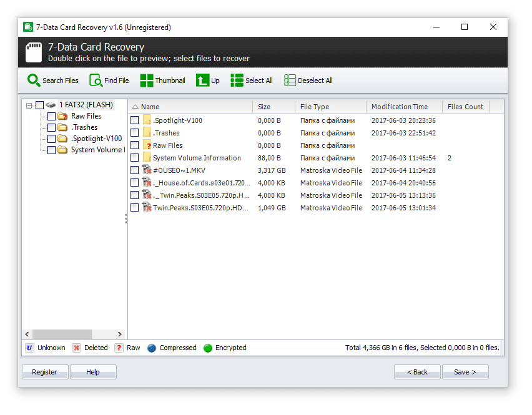Click the ._Twin.Peaks.S03E05.720p.H... file name

[x=201, y=195]
